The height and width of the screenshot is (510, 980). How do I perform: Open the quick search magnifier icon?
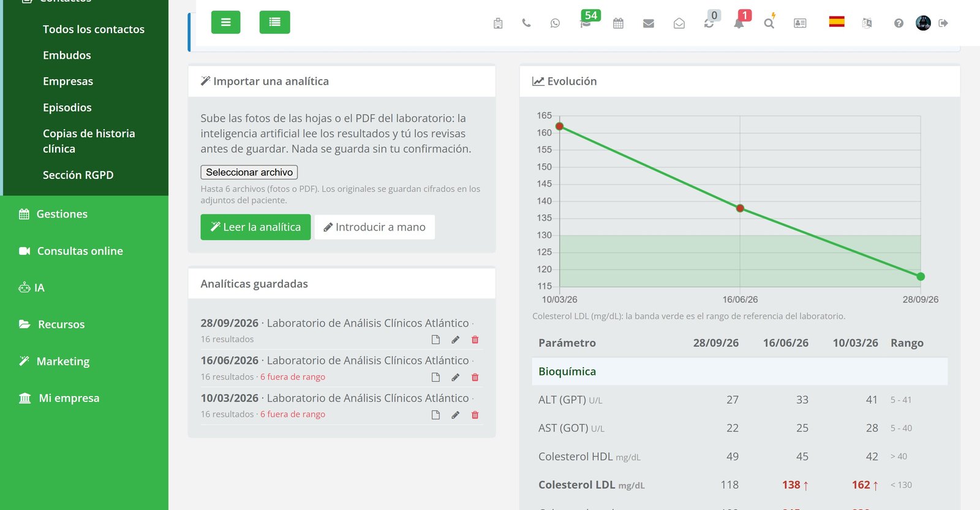click(769, 23)
